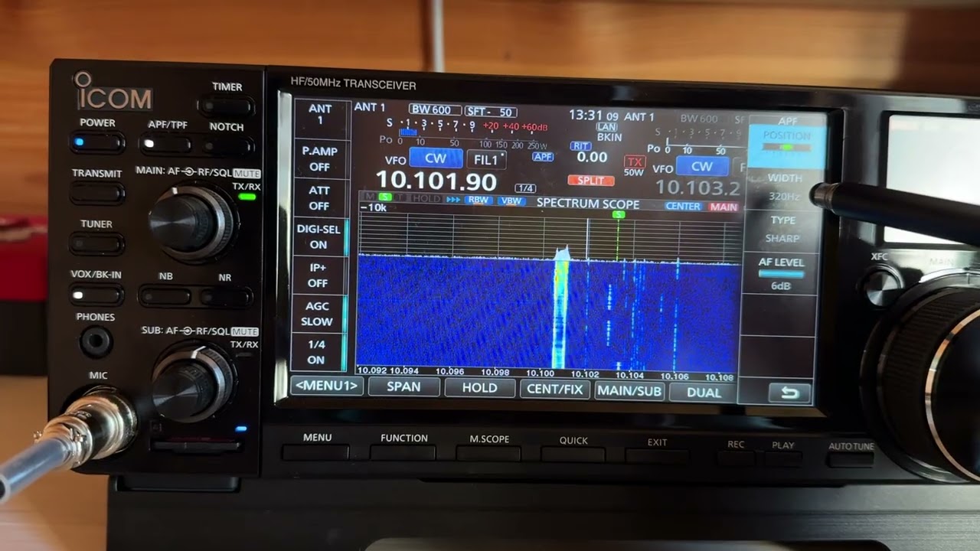Image resolution: width=980 pixels, height=551 pixels.
Task: Tap the SFT -50 shift indicator
Action: tap(490, 112)
